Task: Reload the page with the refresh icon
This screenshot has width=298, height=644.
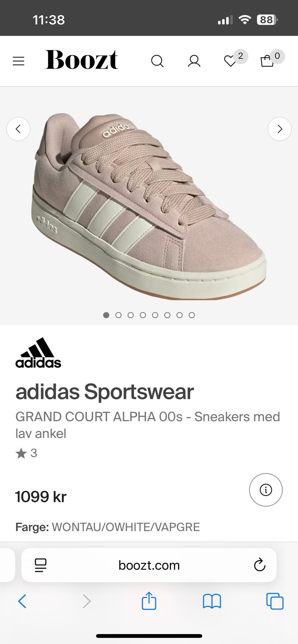Action: point(260,565)
